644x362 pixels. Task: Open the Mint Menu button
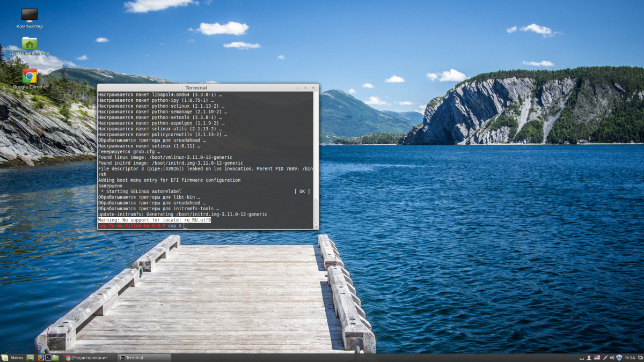click(12, 358)
